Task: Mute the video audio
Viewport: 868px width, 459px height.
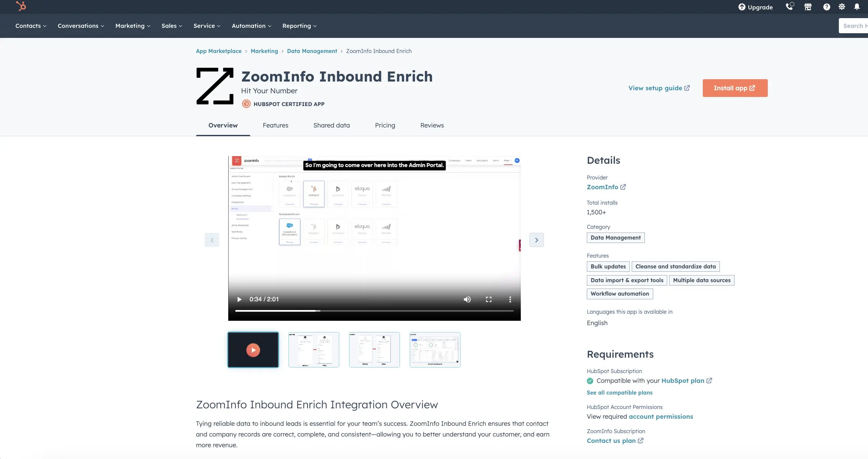Action: point(467,299)
